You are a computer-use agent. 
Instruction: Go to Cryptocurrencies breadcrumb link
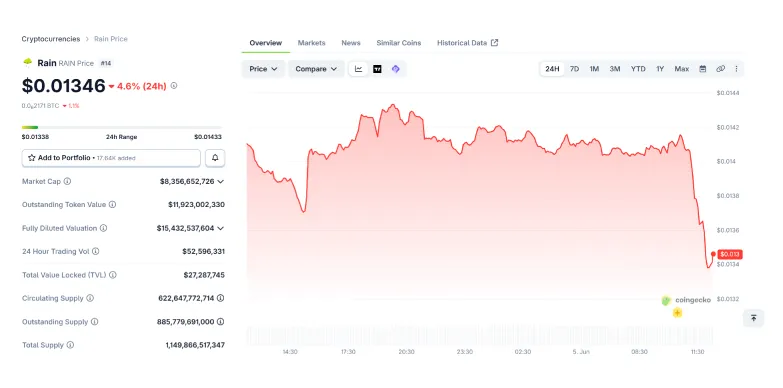click(51, 38)
